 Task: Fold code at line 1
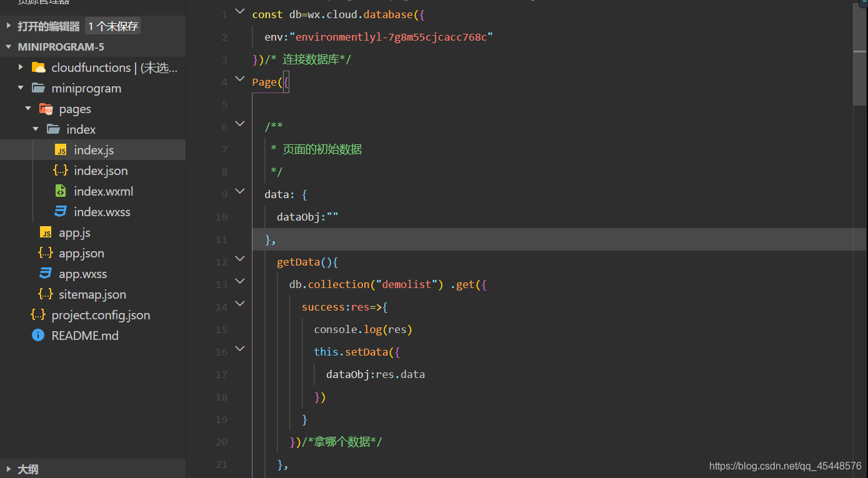tap(240, 11)
